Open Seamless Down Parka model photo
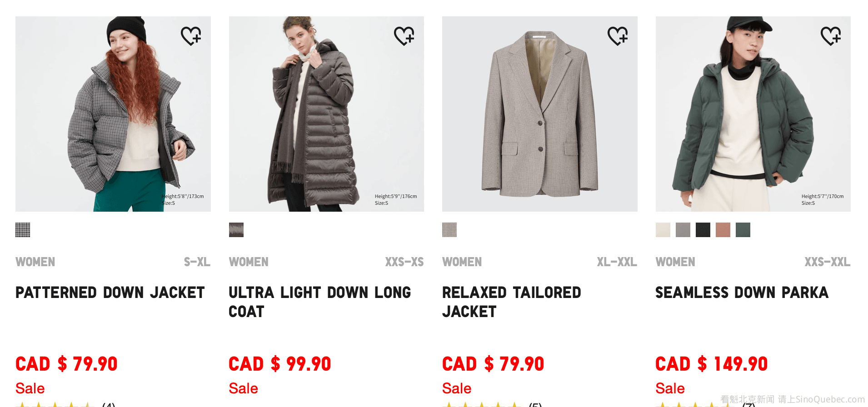The width and height of the screenshot is (868, 407). pyautogui.click(x=753, y=114)
